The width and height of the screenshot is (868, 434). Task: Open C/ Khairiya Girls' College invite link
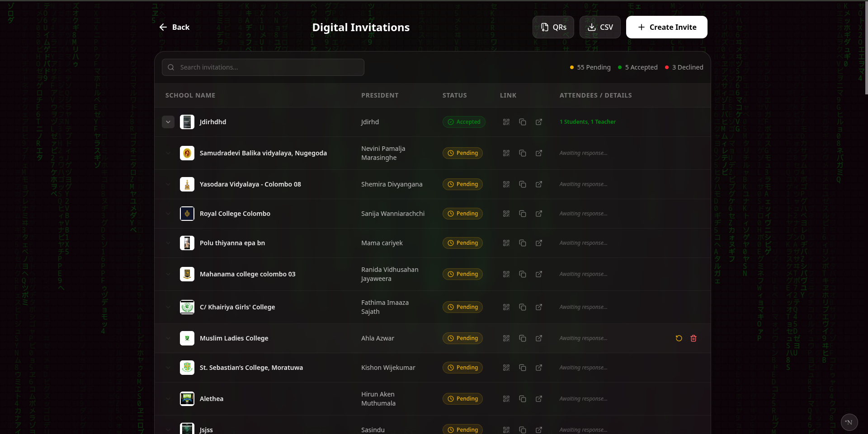coord(538,307)
